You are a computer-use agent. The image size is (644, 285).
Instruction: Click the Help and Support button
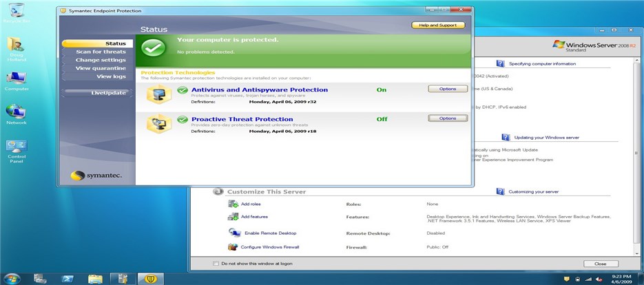[438, 25]
